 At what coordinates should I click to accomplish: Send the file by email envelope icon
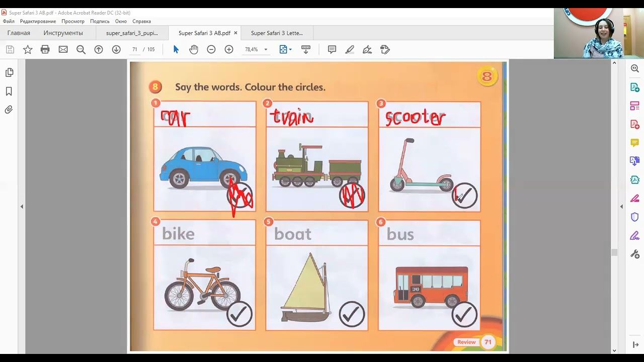pyautogui.click(x=63, y=49)
